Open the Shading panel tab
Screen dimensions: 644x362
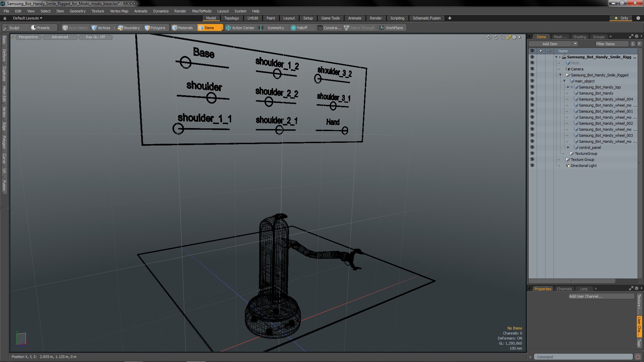579,37
